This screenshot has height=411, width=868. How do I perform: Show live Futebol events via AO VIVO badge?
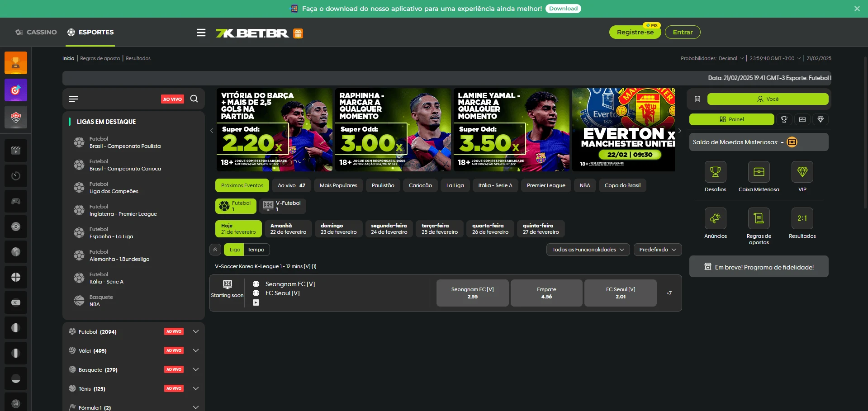coord(174,331)
